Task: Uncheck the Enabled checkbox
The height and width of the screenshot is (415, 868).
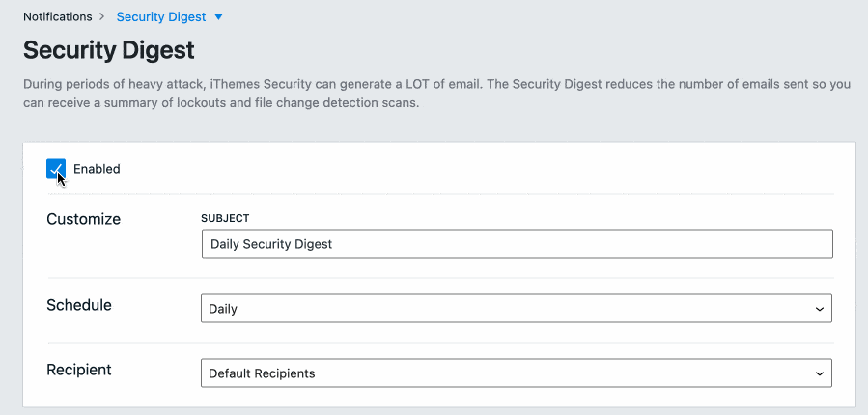Action: point(56,169)
